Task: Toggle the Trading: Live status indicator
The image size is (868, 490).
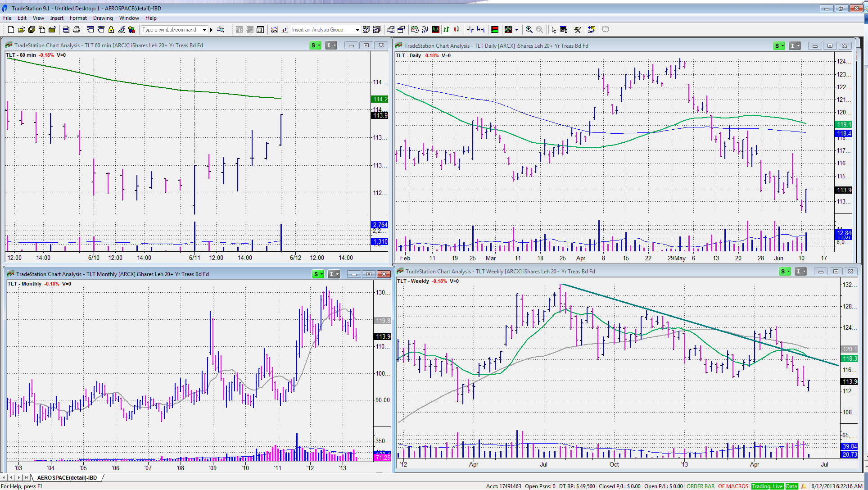Action: tap(767, 486)
